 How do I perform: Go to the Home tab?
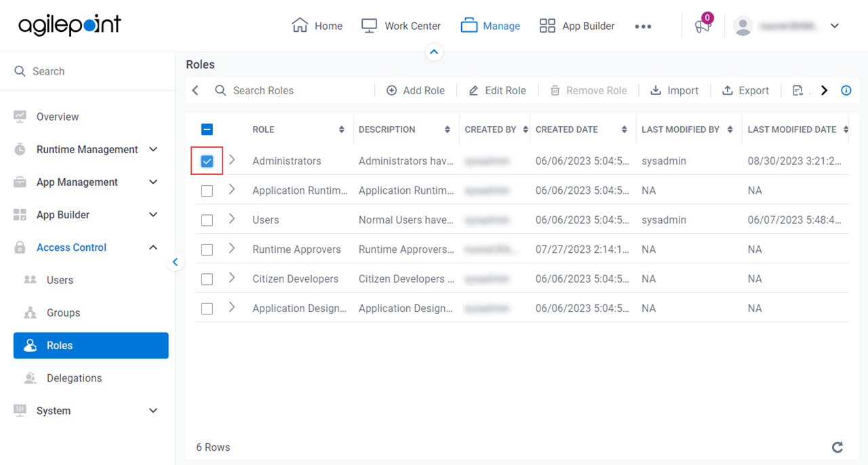317,26
